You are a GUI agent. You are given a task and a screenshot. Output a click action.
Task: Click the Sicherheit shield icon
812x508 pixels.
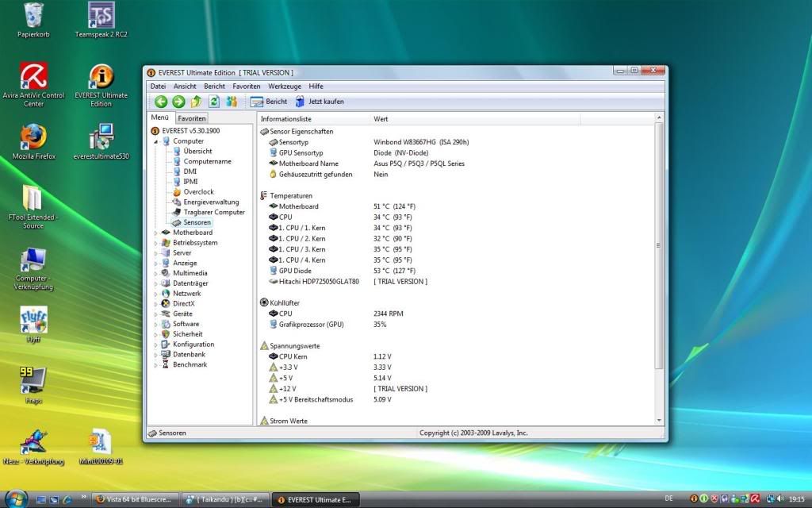[166, 334]
